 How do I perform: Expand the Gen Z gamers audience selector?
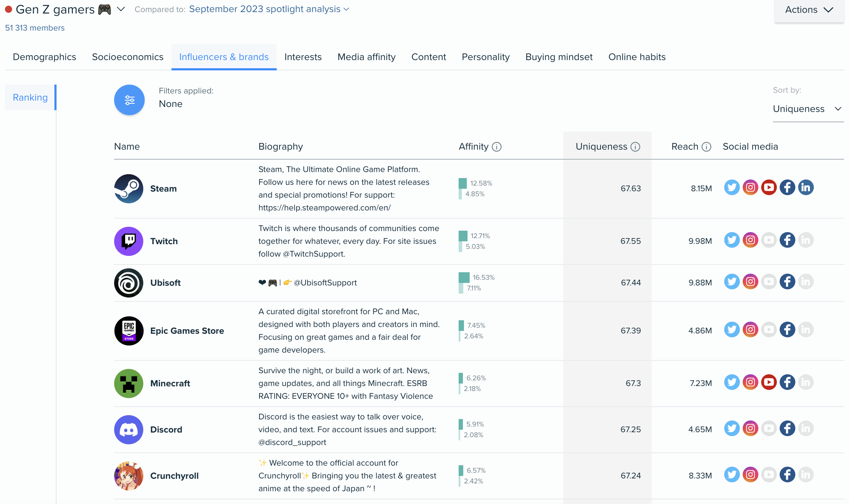tap(121, 9)
